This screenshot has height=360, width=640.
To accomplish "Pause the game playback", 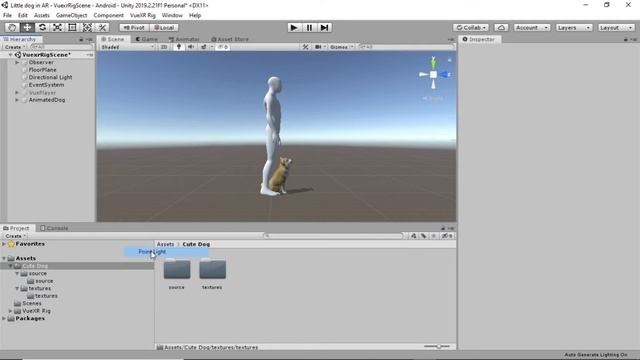I will (x=309, y=27).
